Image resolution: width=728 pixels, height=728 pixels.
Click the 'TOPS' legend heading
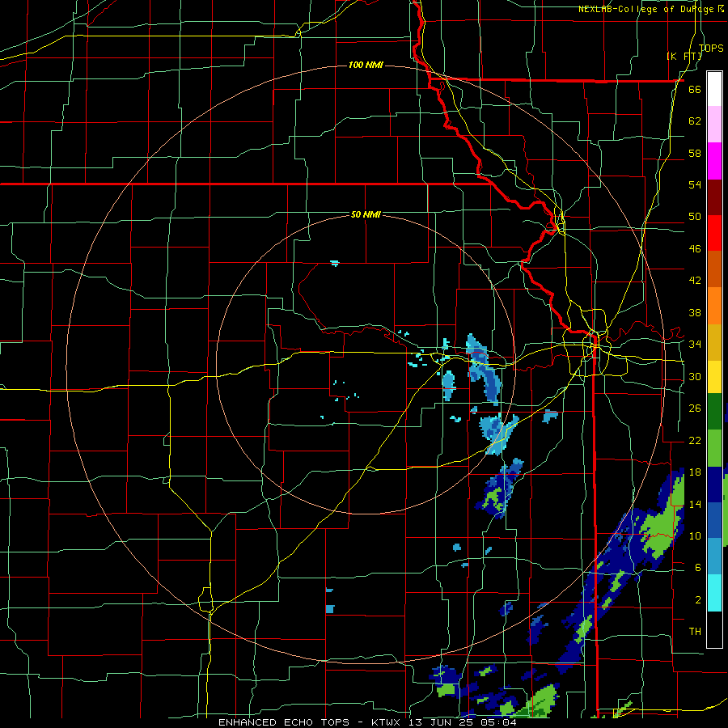click(x=711, y=48)
